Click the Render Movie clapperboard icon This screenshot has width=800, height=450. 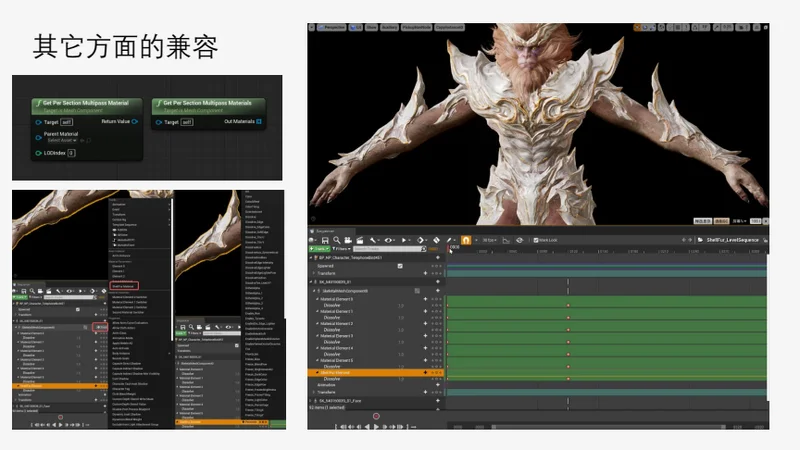(360, 240)
